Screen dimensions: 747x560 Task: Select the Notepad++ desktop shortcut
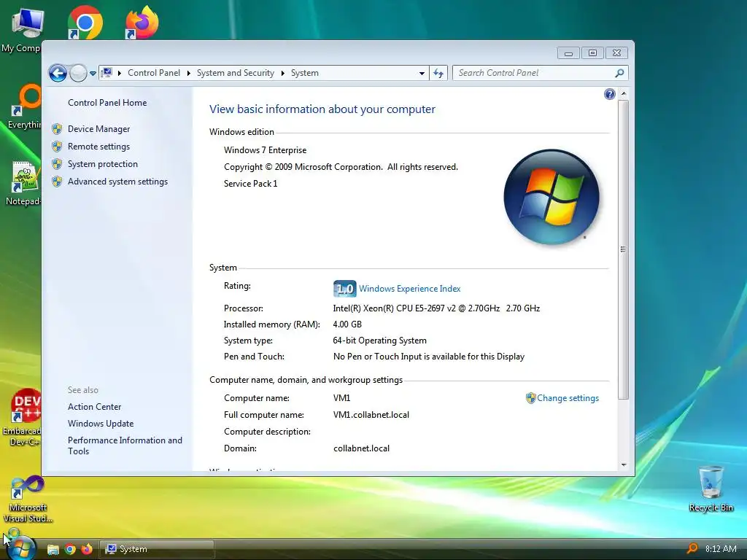click(x=23, y=184)
